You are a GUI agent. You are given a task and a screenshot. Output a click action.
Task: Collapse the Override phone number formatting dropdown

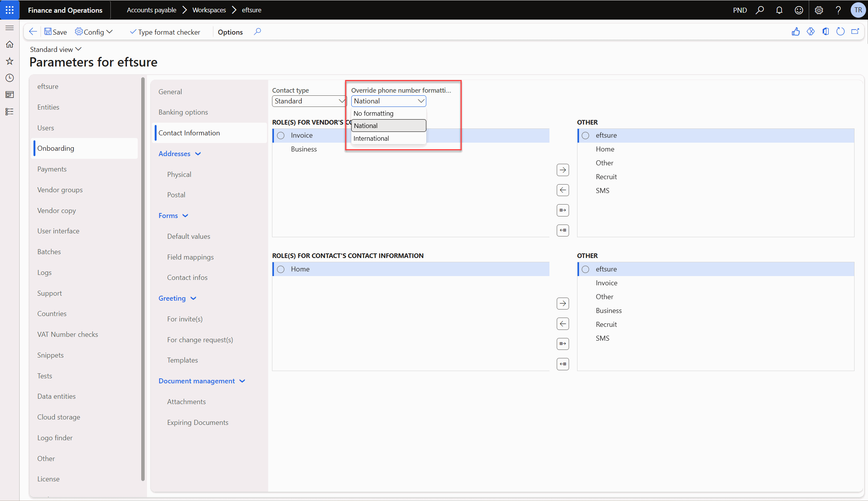pyautogui.click(x=421, y=101)
